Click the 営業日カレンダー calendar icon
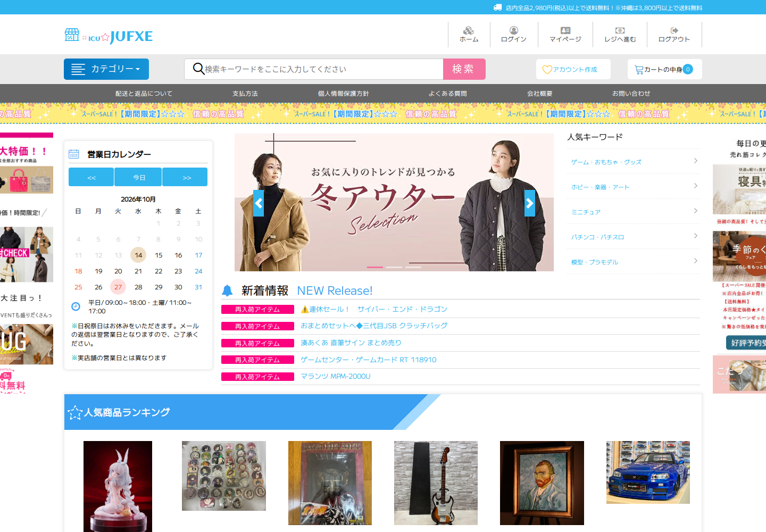766x532 pixels. tap(74, 154)
